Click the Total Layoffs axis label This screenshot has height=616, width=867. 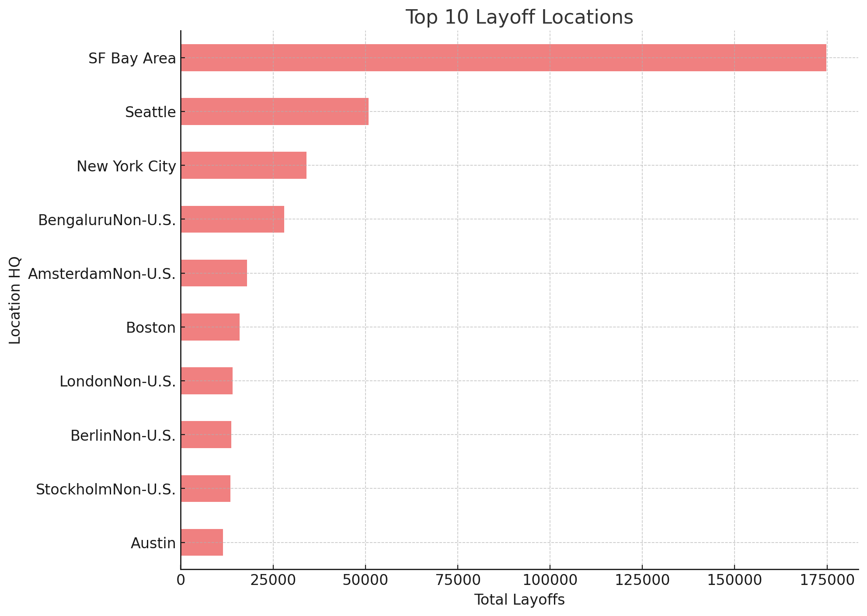(519, 600)
